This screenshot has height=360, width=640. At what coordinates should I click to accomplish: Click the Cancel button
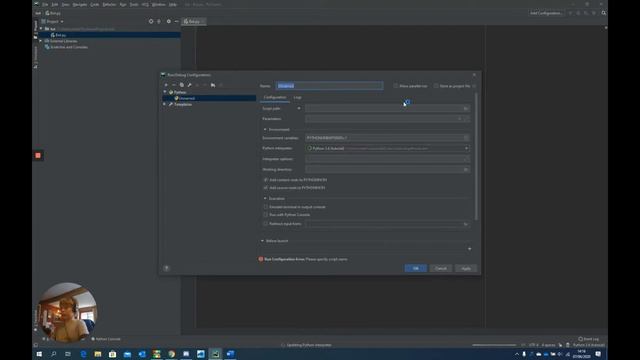[x=441, y=268]
